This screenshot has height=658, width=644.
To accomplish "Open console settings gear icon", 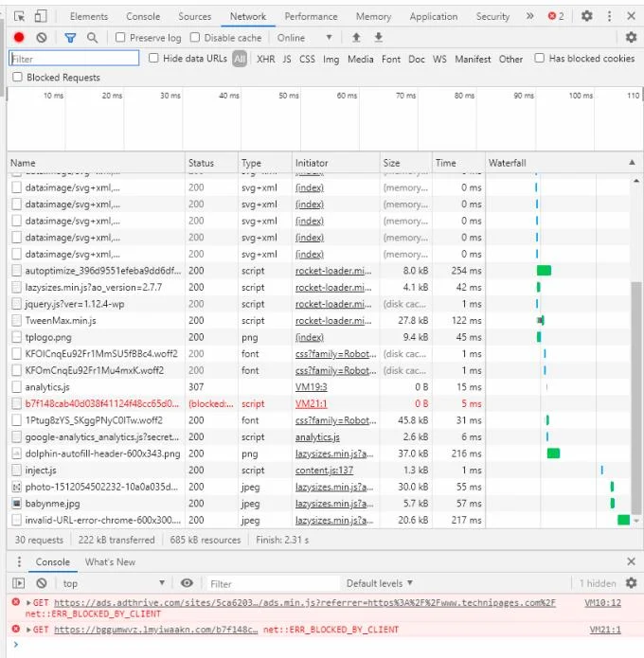I will click(x=631, y=583).
